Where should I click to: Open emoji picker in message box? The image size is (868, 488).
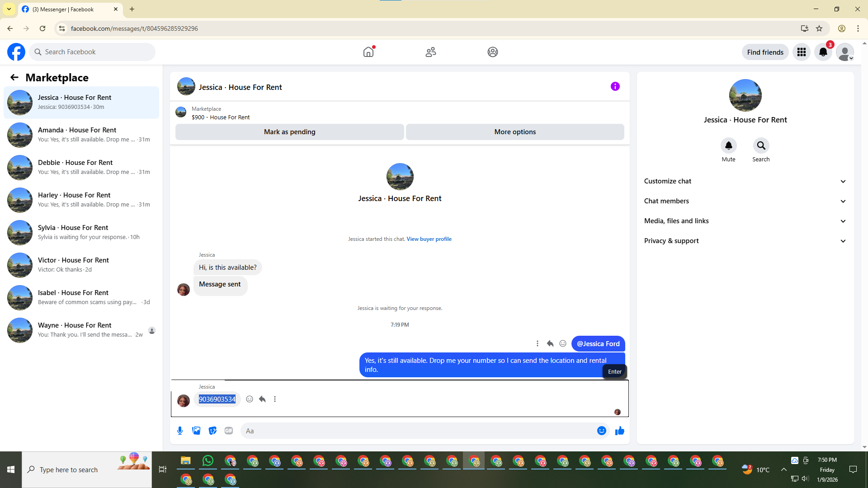tap(601, 431)
